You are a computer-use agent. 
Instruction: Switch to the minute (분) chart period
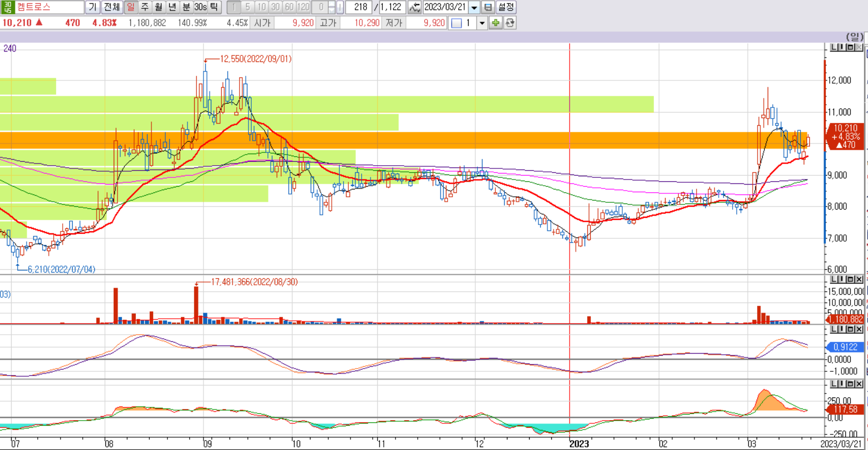186,7
